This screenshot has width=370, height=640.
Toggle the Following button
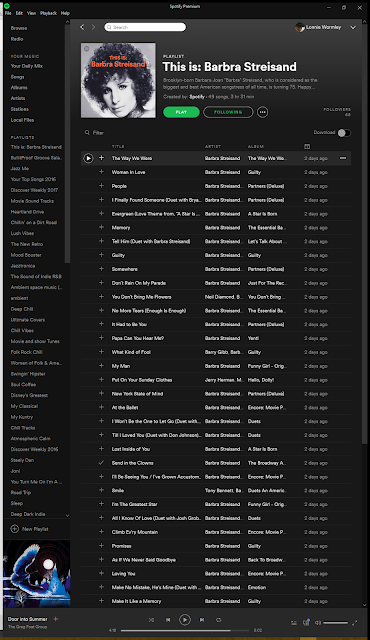pos(228,112)
